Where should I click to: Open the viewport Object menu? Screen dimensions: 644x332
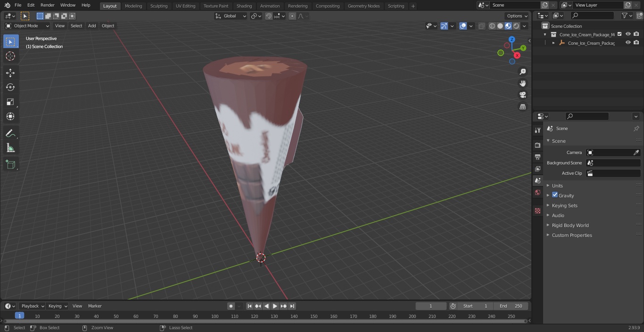pos(108,26)
